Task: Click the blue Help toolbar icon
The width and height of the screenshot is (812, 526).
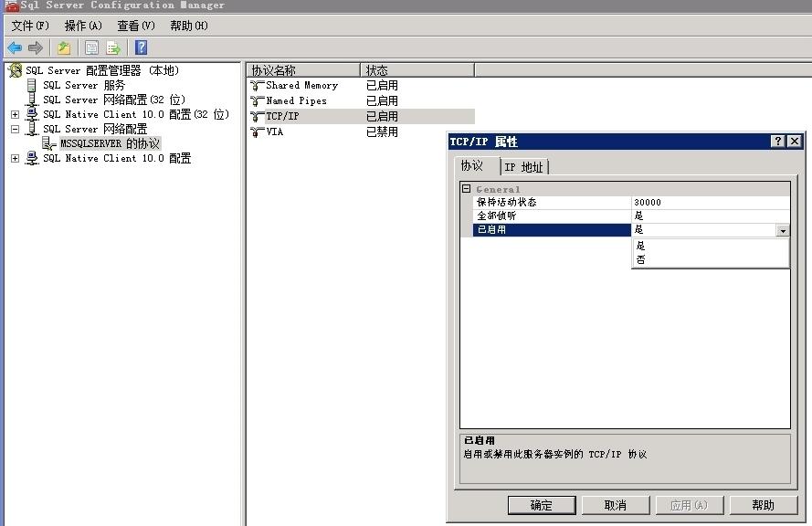Action: (x=141, y=47)
